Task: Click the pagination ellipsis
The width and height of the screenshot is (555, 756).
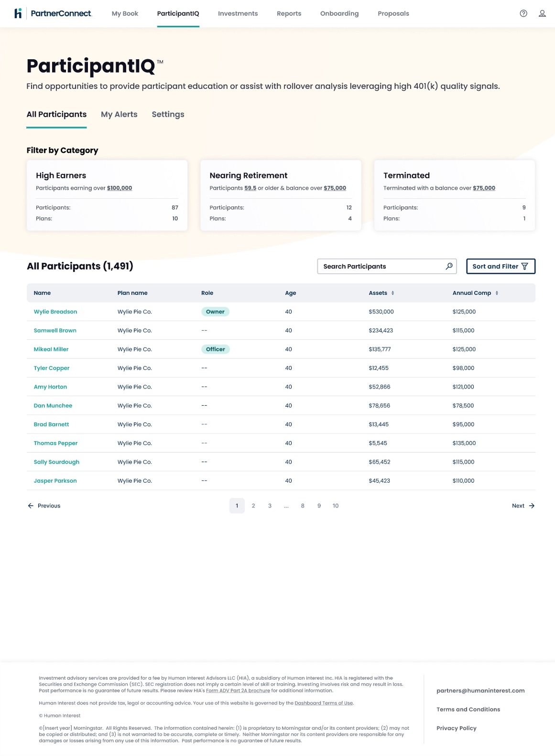Action: tap(286, 506)
